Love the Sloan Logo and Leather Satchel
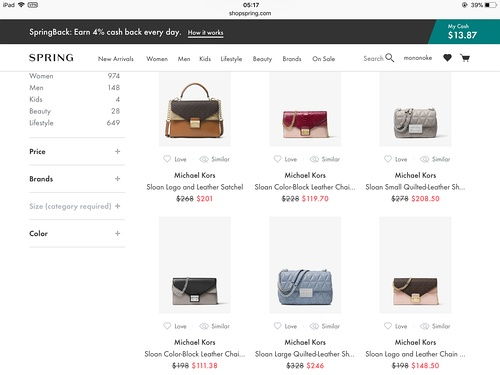 pyautogui.click(x=175, y=159)
